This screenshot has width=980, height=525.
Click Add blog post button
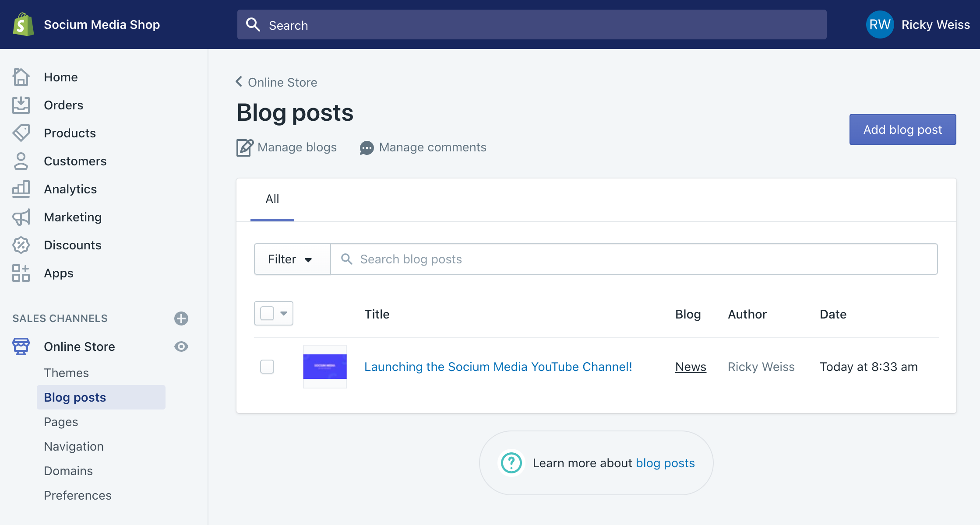pyautogui.click(x=902, y=129)
